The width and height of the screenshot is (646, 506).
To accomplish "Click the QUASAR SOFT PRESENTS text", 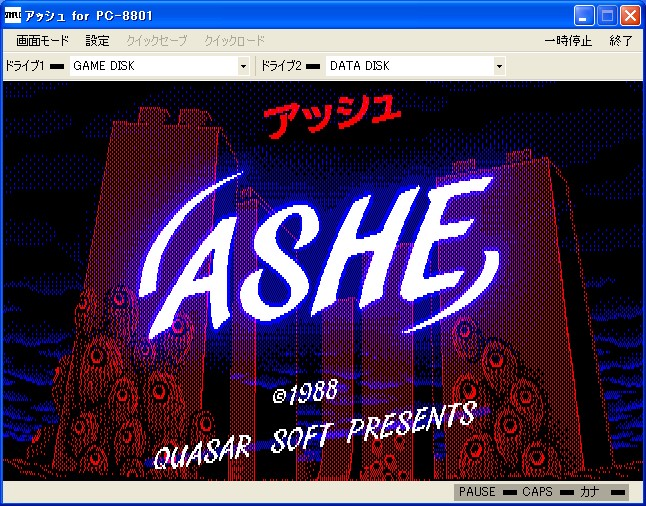I will [x=315, y=435].
